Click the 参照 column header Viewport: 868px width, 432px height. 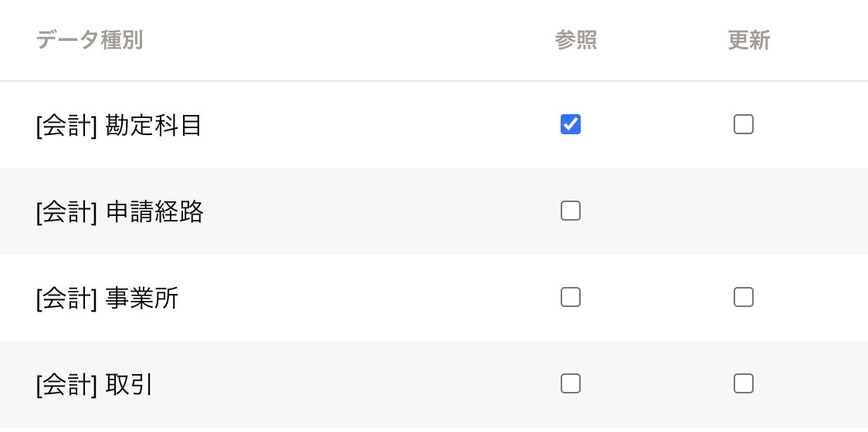coord(576,40)
